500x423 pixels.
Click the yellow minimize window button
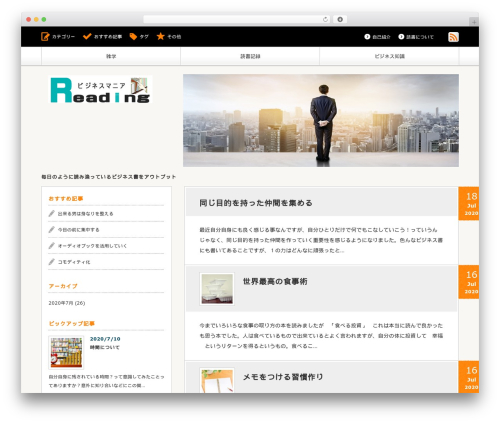point(36,19)
